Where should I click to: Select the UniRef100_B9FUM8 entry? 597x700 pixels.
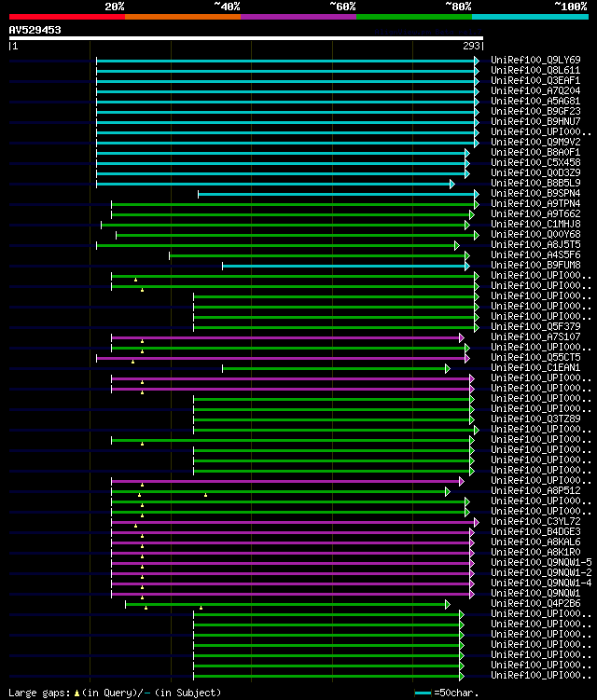coord(535,265)
